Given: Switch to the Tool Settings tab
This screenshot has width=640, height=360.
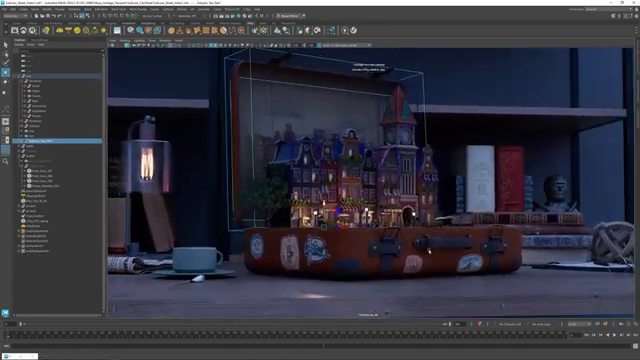Looking at the screenshot, I should [40, 40].
